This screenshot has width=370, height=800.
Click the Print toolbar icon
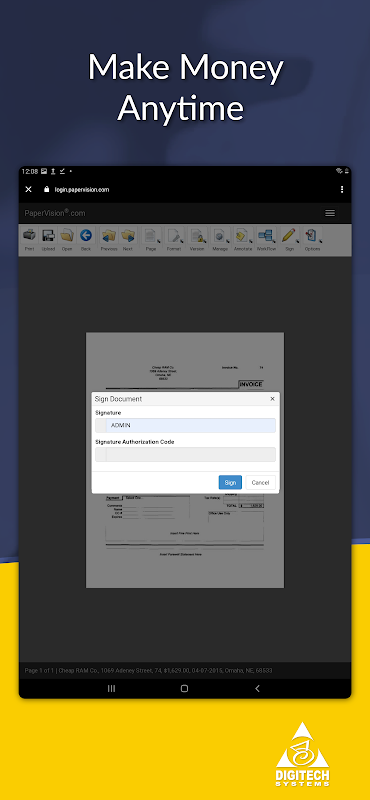point(30,240)
